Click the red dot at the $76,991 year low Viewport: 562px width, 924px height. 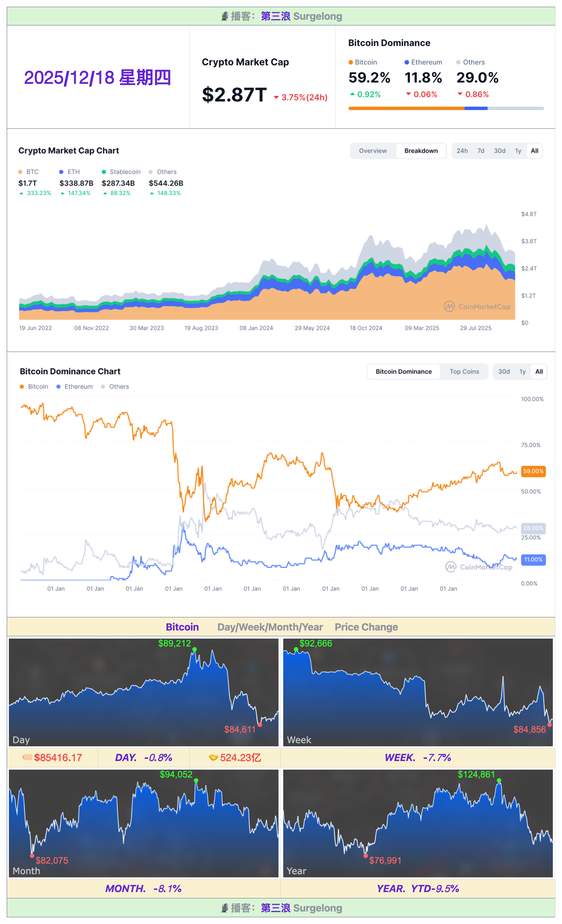366,856
